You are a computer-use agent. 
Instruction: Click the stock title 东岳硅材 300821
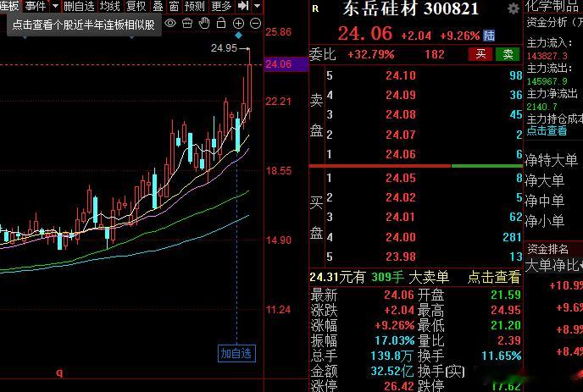click(410, 8)
